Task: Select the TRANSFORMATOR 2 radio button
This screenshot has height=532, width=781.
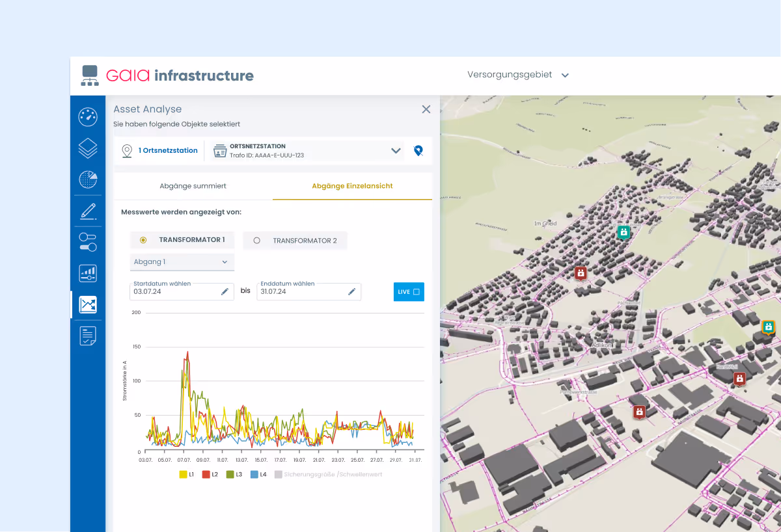Action: pyautogui.click(x=256, y=241)
